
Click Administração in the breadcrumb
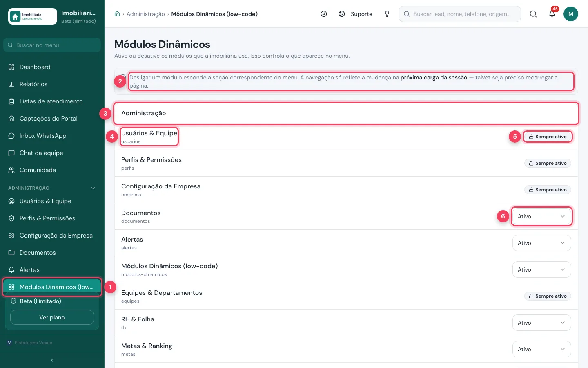click(x=146, y=14)
